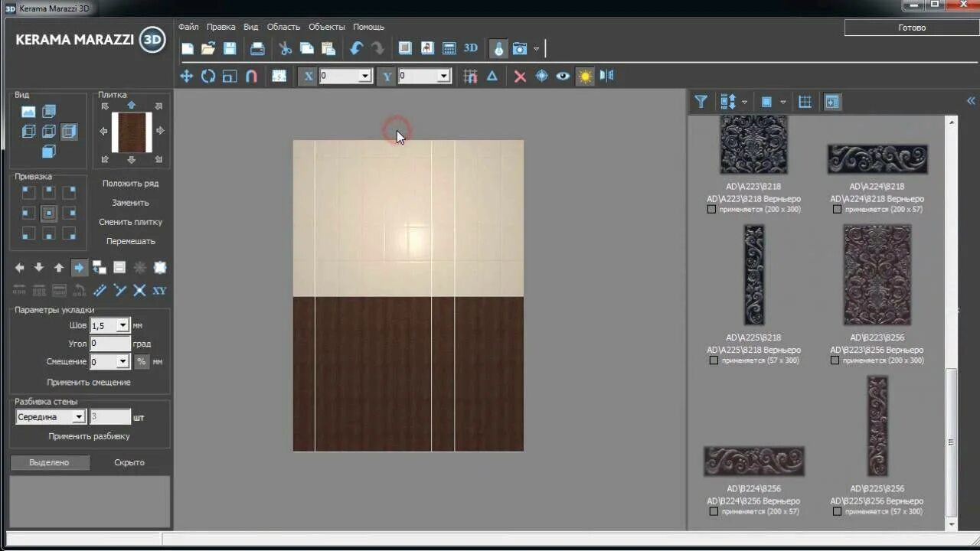The width and height of the screenshot is (980, 551).
Task: Click the Сменить плитку button
Action: point(130,222)
